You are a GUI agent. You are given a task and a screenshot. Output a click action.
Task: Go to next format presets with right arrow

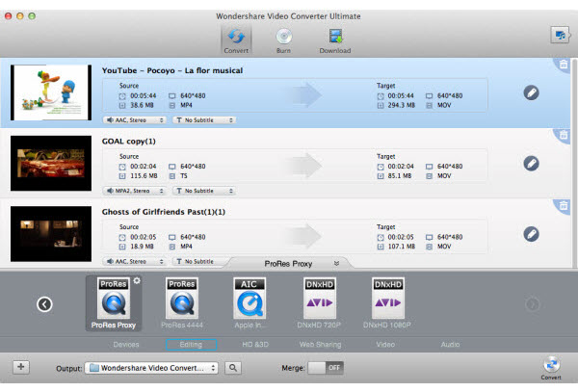(x=532, y=304)
